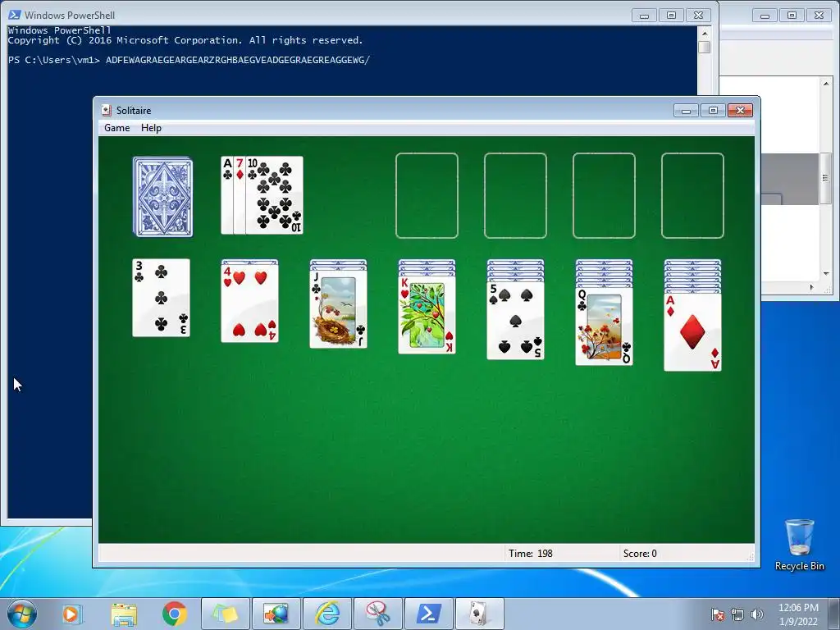Click the Solitaire title bar icon
This screenshot has height=630, width=840.
coord(107,111)
